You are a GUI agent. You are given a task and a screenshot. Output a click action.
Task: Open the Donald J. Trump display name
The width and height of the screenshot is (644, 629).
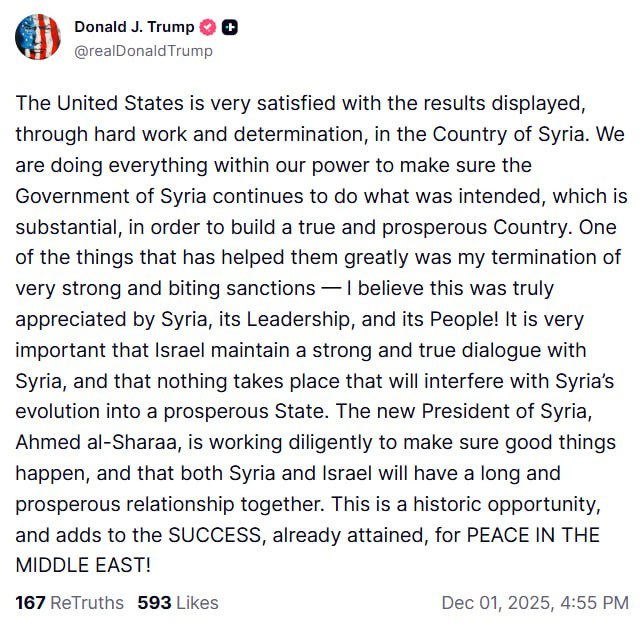pyautogui.click(x=134, y=27)
